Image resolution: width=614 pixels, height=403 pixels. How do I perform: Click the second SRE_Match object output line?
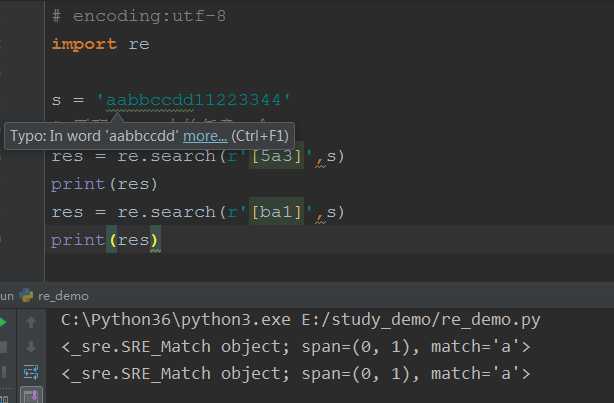coord(296,374)
